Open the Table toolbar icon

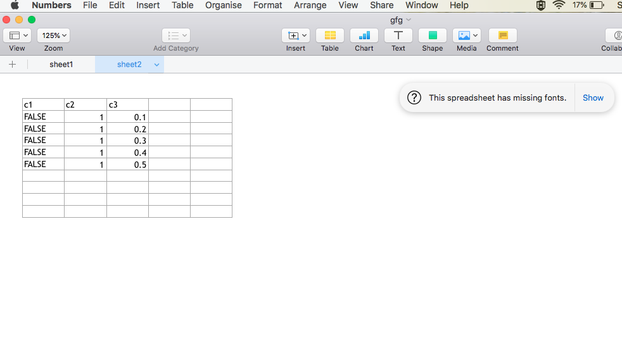tap(329, 35)
